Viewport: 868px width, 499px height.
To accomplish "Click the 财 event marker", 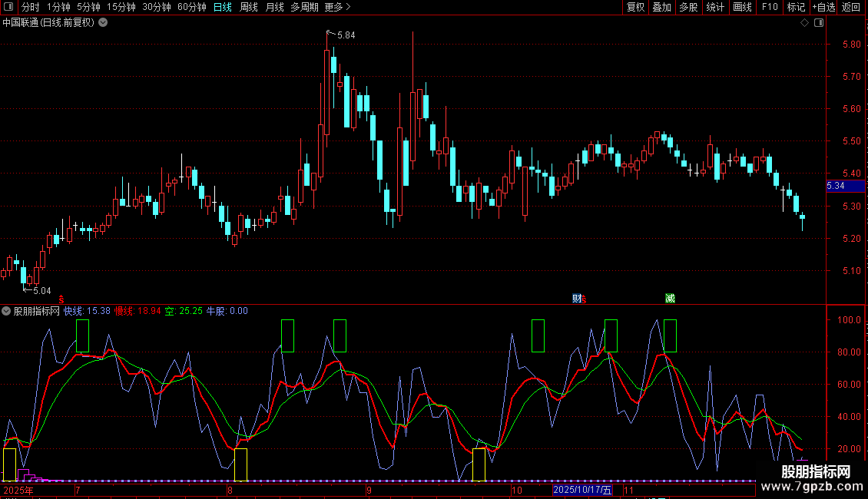I will pyautogui.click(x=576, y=299).
